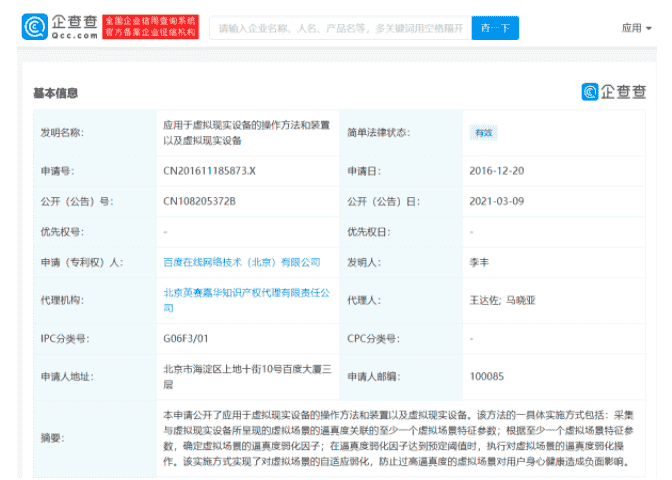This screenshot has height=480, width=672.
Task: Click the 申请人地址 label cell
Action: coord(95,377)
